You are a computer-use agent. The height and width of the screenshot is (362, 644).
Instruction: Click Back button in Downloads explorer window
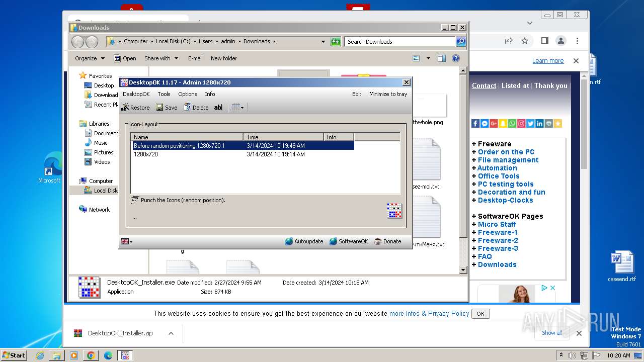pos(78,42)
